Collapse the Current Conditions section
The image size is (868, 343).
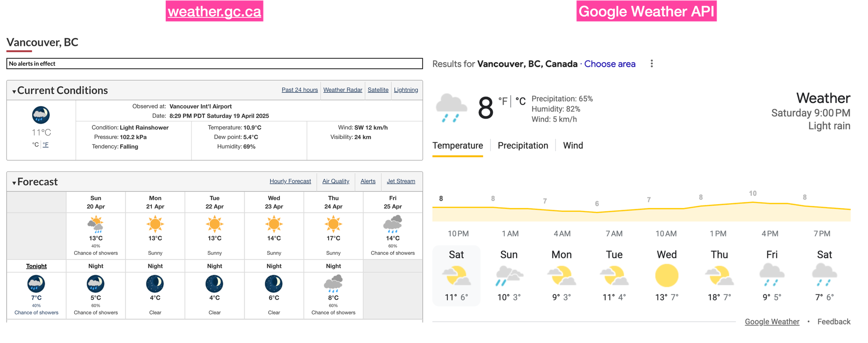click(14, 90)
